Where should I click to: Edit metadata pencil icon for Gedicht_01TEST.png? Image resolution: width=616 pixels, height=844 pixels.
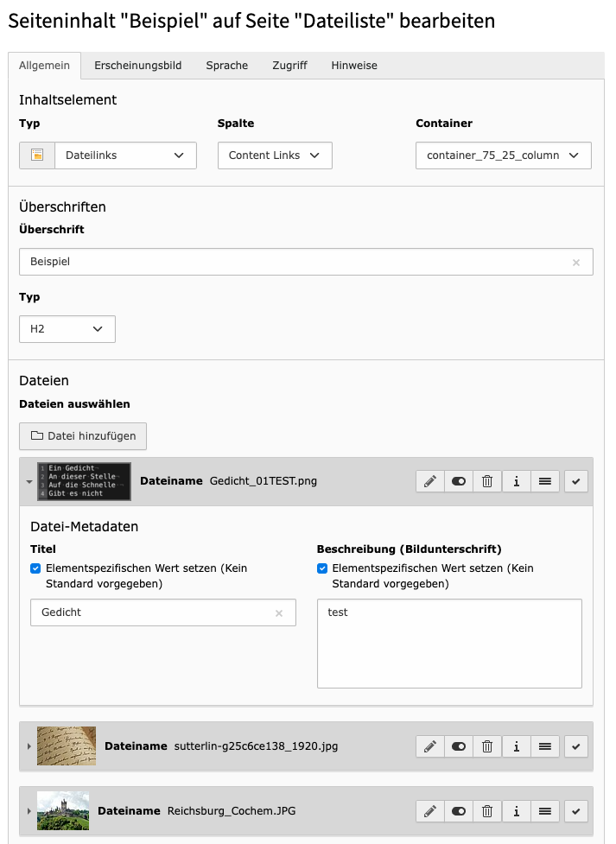coord(430,481)
